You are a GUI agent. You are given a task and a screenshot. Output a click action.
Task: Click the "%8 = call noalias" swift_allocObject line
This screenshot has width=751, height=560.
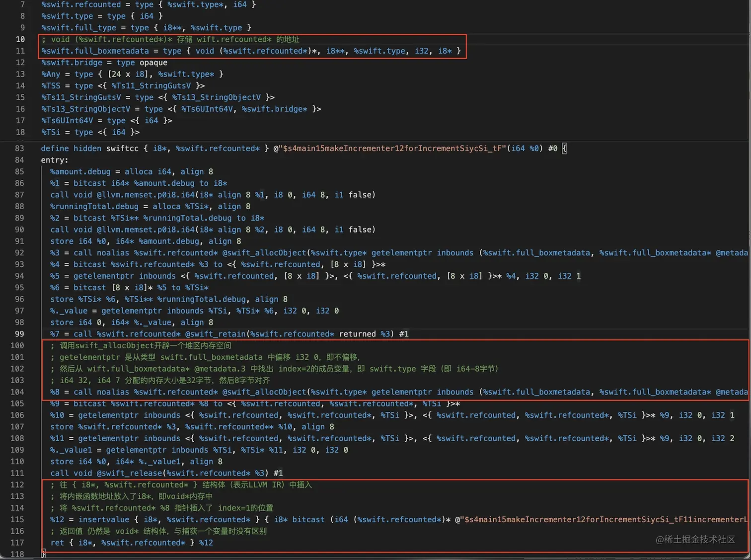(x=399, y=392)
